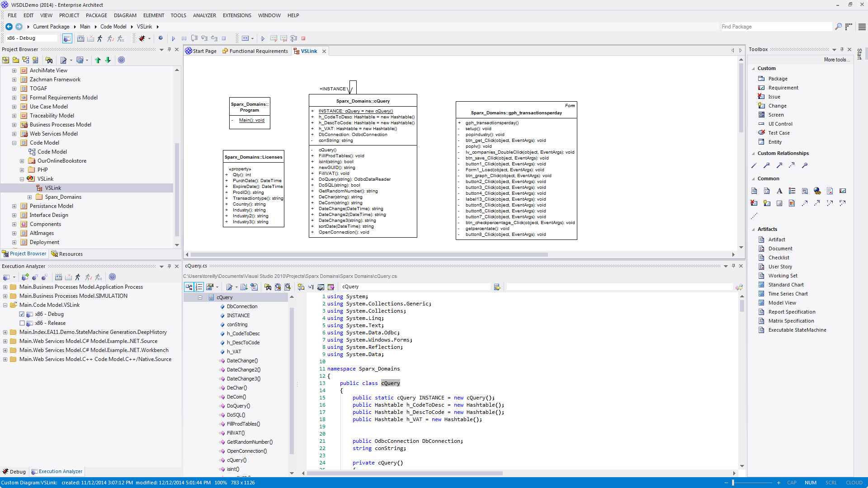Expand the Sparx_Domains package node
This screenshot has height=488, width=868.
click(29, 197)
